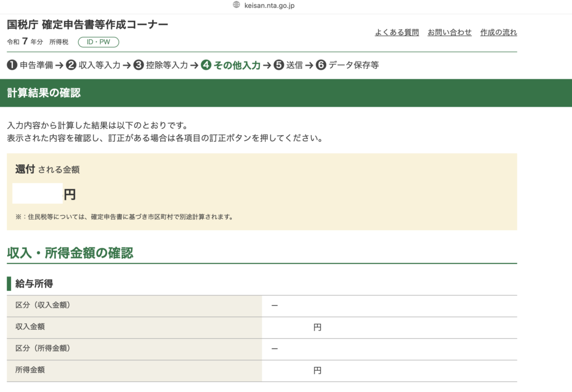This screenshot has height=392, width=572.
Task: Open the お問い合わせ link
Action: [x=449, y=32]
